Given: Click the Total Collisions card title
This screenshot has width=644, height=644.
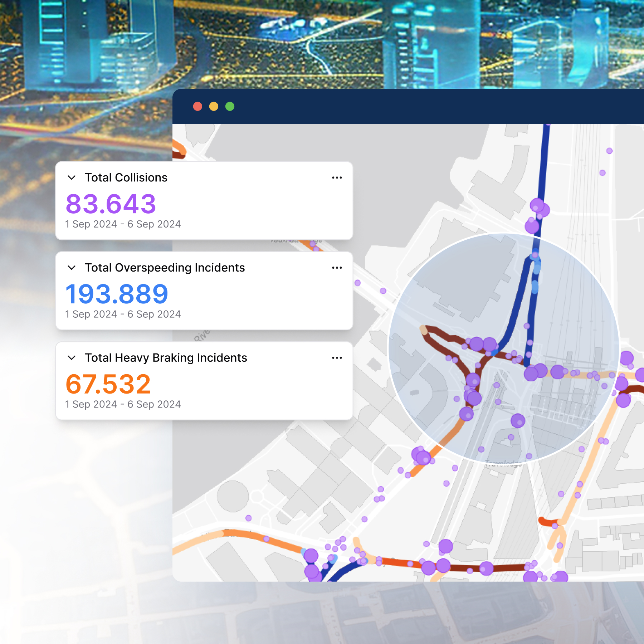Looking at the screenshot, I should (x=126, y=177).
